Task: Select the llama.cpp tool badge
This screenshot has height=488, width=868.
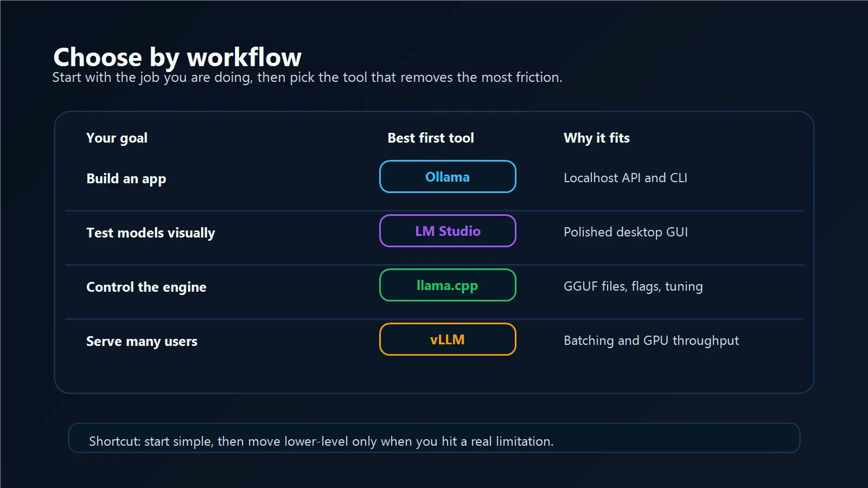Action: (x=448, y=285)
